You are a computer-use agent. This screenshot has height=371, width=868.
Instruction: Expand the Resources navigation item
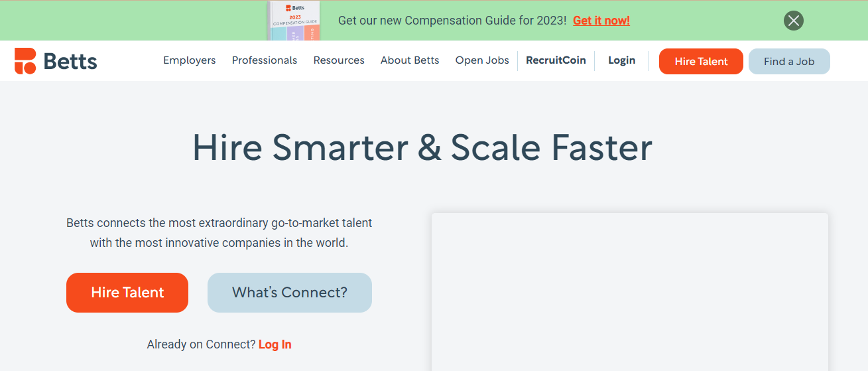(x=339, y=60)
